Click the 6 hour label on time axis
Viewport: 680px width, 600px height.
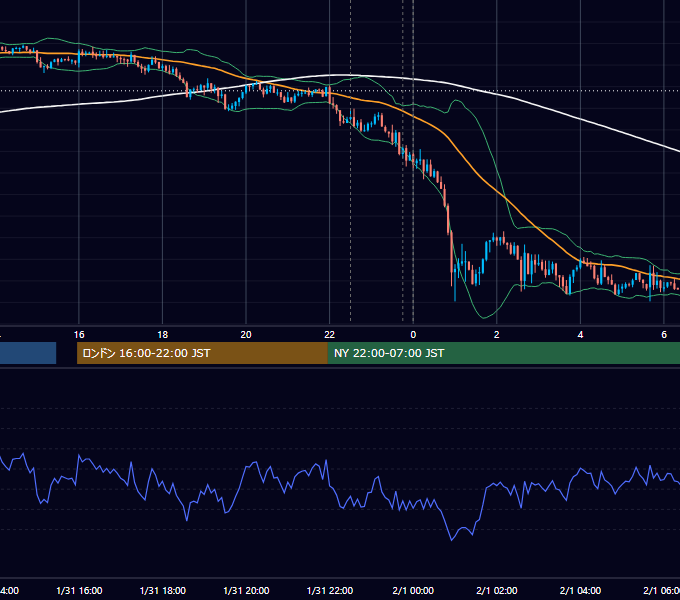click(664, 335)
